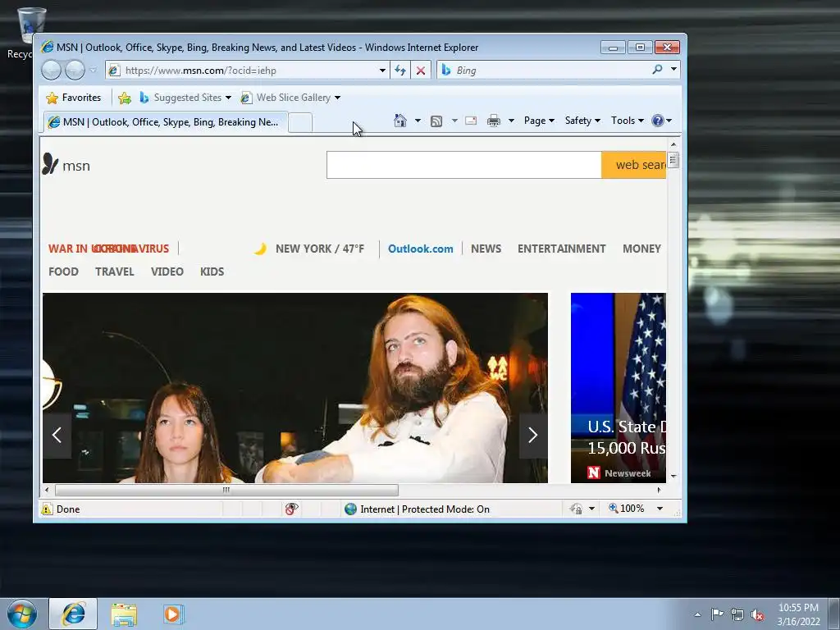Click the RSS Feeds icon

[436, 121]
